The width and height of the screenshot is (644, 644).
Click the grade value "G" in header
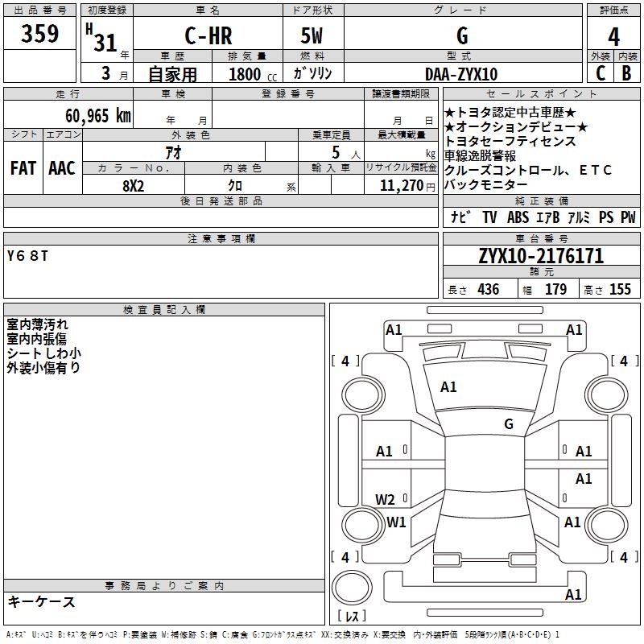click(462, 35)
